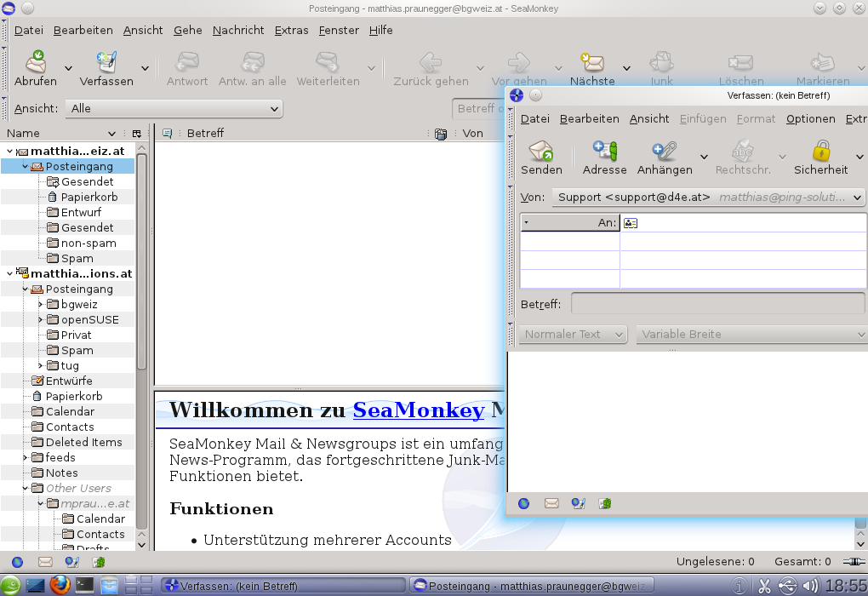Click the Adresse address book icon
The width and height of the screenshot is (868, 596).
604,150
